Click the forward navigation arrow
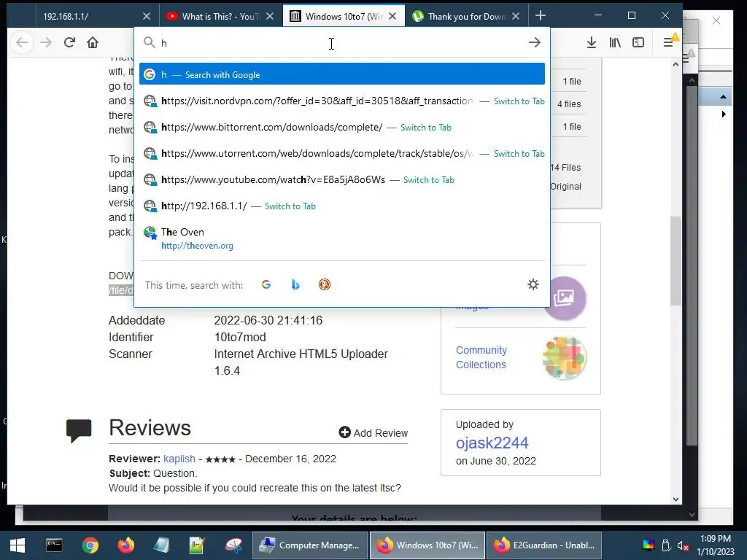 click(46, 42)
